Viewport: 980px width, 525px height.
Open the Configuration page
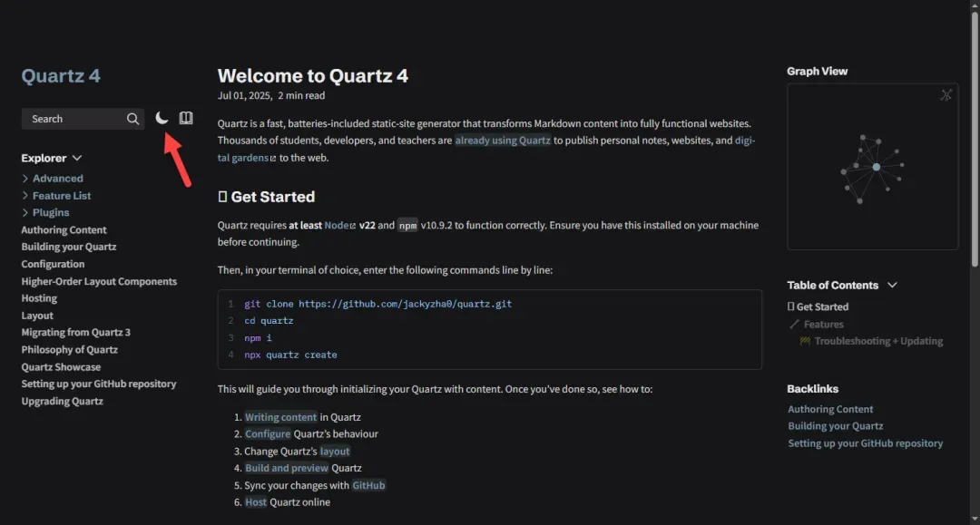53,264
